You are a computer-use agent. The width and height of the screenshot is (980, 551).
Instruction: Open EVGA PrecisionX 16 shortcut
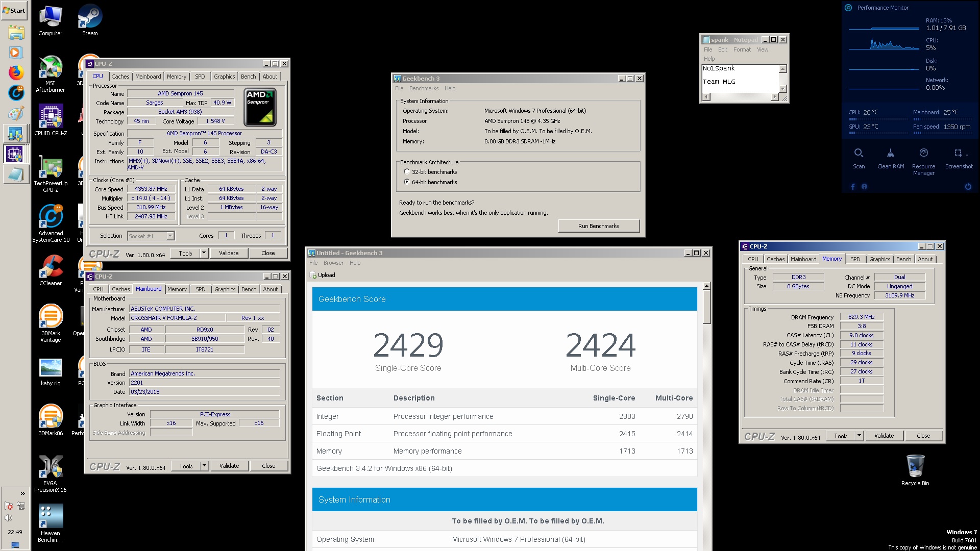(x=51, y=473)
